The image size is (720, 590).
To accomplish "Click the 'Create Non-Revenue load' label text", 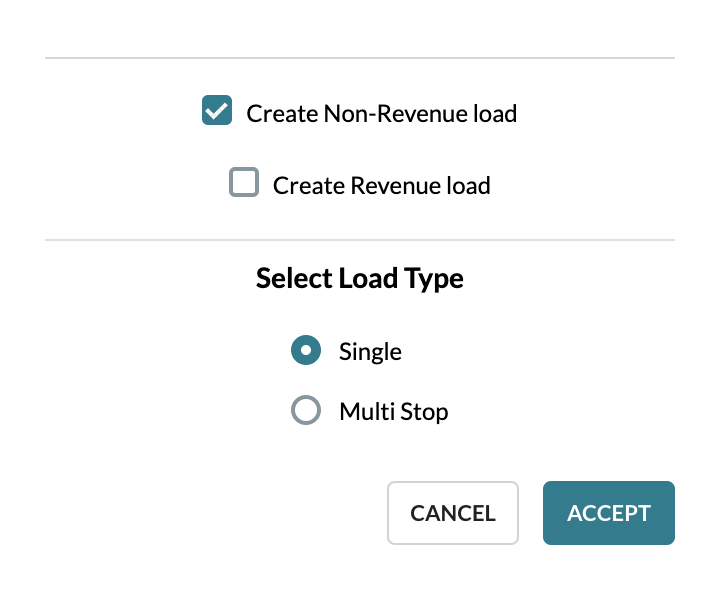I will (382, 113).
